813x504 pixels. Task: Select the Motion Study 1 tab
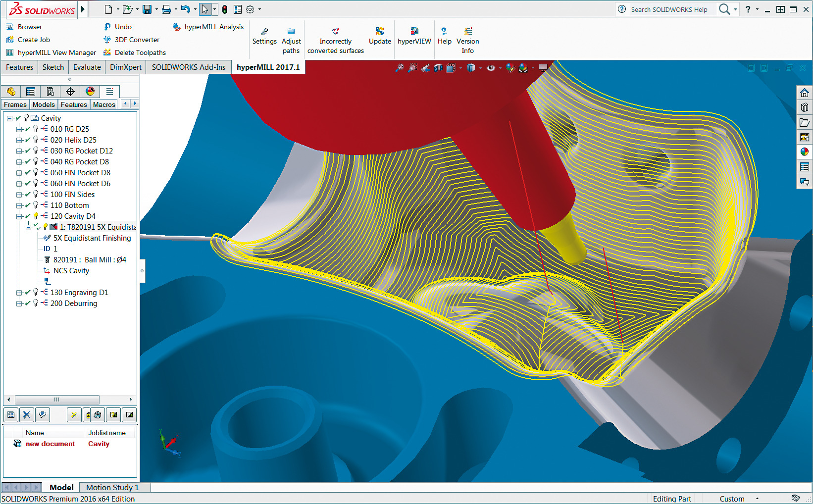pyautogui.click(x=112, y=488)
